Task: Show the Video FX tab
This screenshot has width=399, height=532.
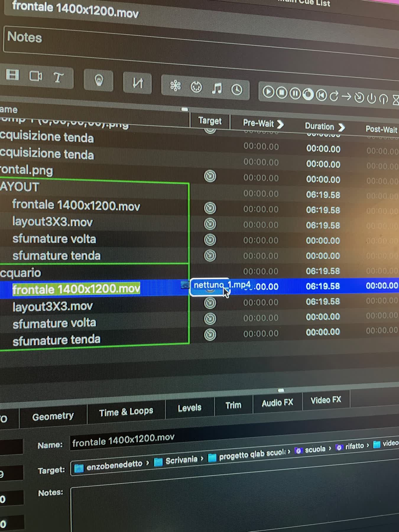Action: tap(326, 400)
